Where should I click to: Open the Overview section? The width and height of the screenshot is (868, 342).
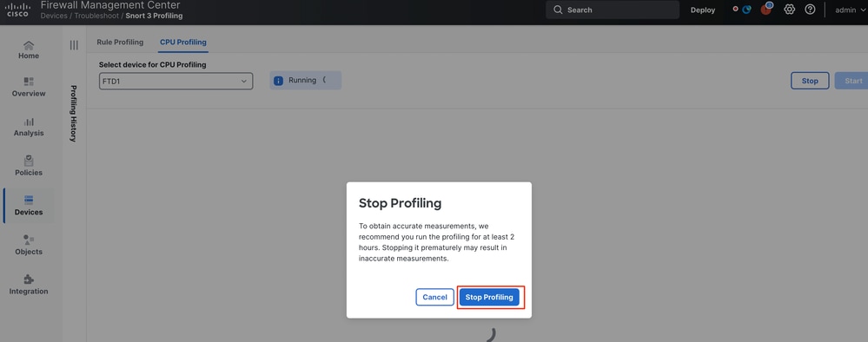point(28,88)
